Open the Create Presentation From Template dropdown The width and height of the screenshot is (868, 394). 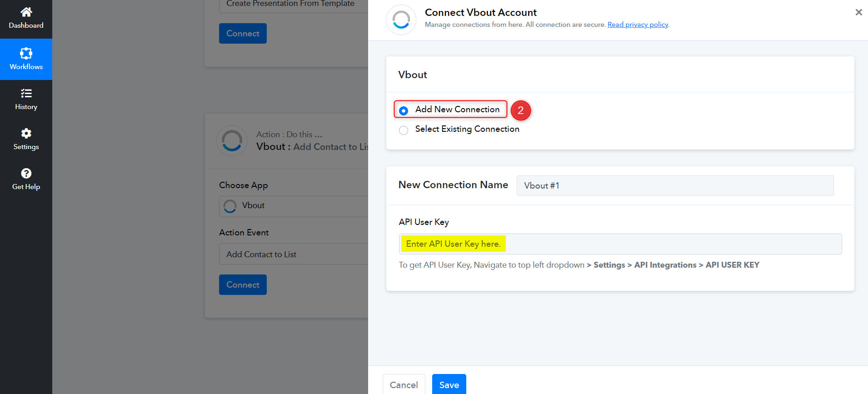293,5
